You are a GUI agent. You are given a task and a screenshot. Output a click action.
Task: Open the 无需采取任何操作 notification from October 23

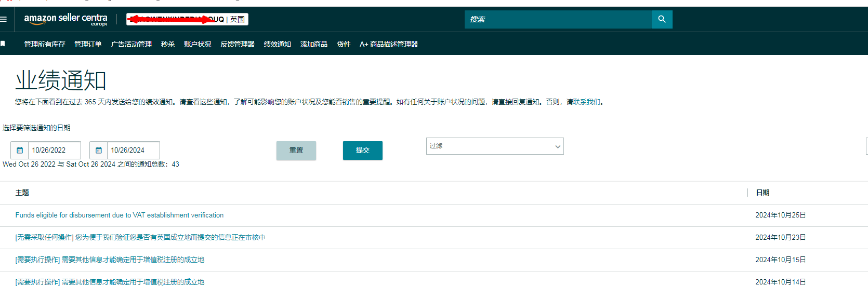[140, 237]
